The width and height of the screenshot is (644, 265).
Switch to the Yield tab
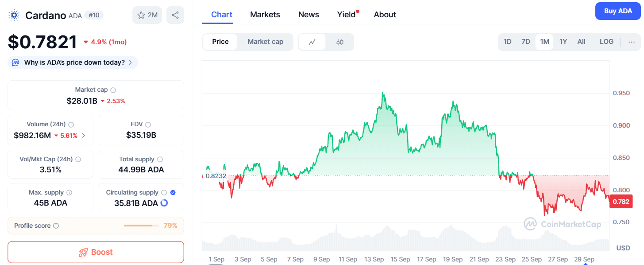click(x=347, y=15)
